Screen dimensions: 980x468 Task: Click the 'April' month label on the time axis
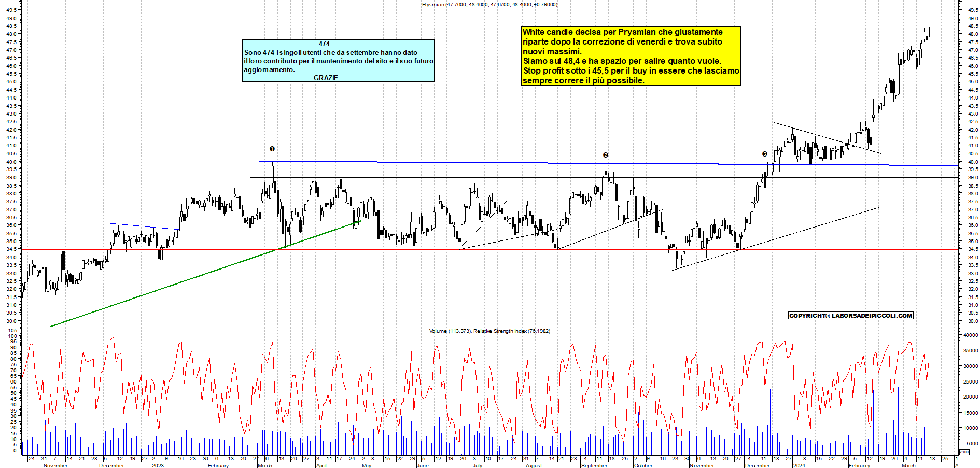[x=321, y=465]
